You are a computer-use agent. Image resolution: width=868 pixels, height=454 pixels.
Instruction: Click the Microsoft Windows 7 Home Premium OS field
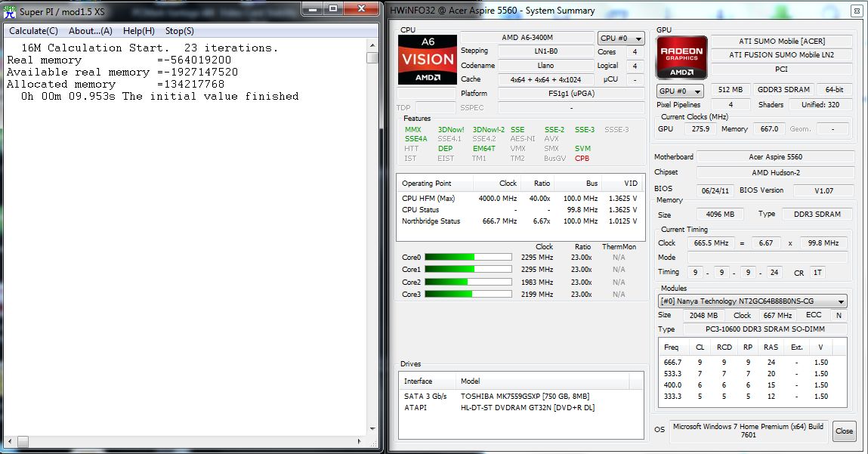click(x=749, y=431)
